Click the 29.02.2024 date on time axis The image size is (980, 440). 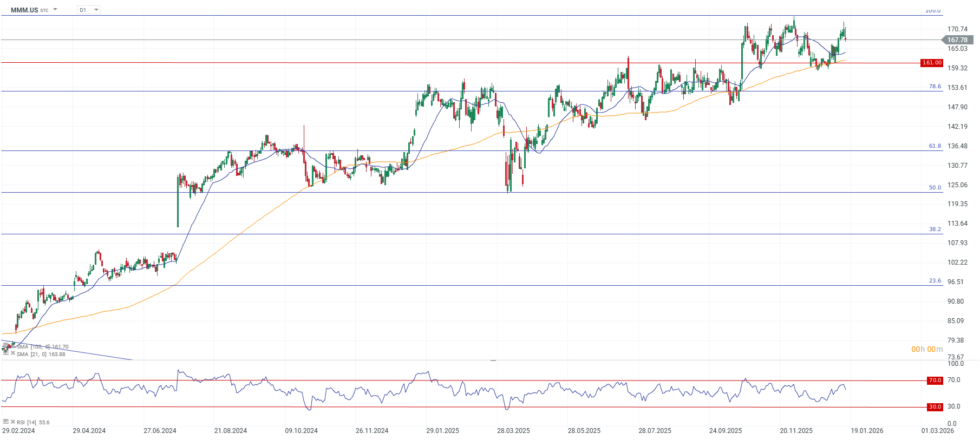tap(18, 431)
